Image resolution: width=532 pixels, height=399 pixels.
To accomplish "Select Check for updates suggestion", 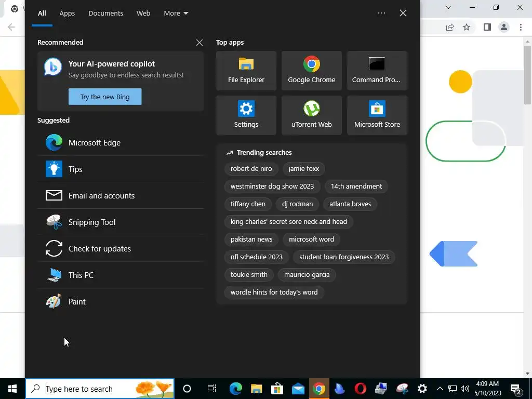I will click(x=121, y=248).
